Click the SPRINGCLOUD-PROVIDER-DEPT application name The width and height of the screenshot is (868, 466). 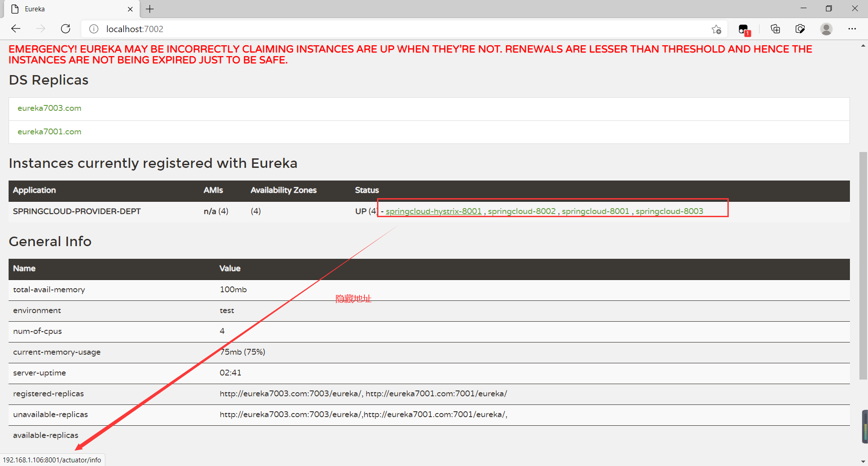[x=77, y=211]
